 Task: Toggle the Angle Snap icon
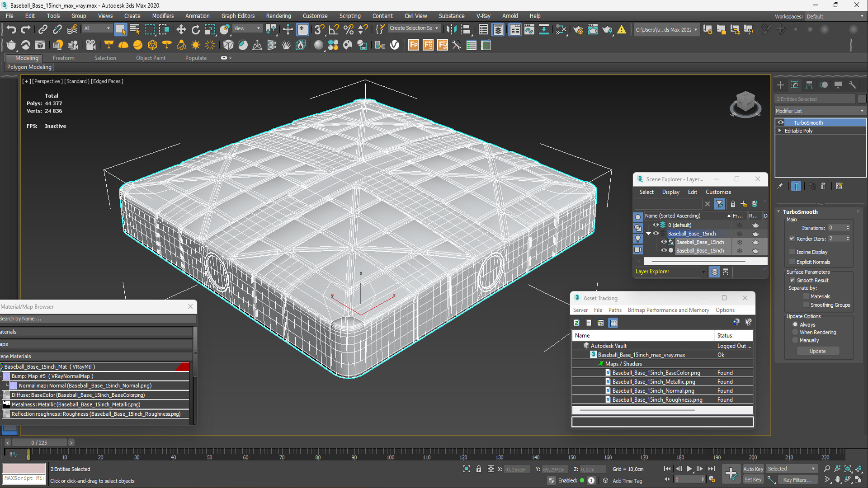pos(334,30)
